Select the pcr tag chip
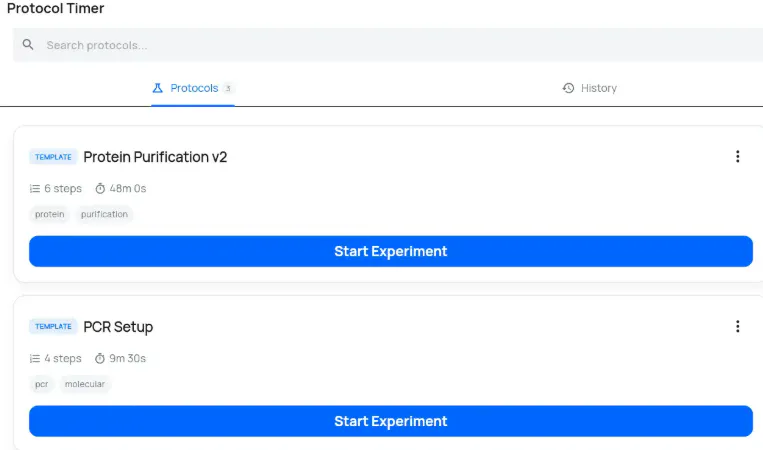 click(x=41, y=384)
